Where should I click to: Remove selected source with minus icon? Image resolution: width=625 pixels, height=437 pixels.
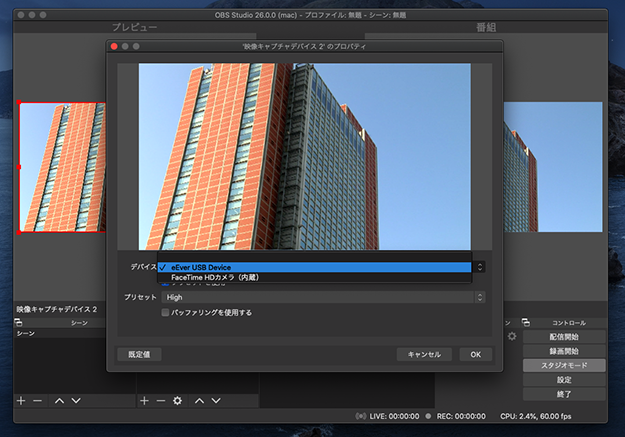pyautogui.click(x=160, y=400)
